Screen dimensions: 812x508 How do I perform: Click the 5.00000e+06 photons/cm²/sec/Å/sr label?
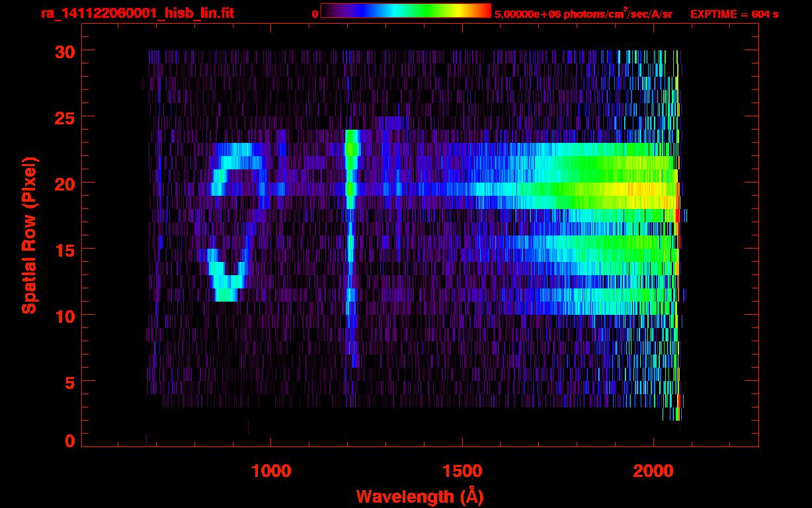pyautogui.click(x=583, y=13)
